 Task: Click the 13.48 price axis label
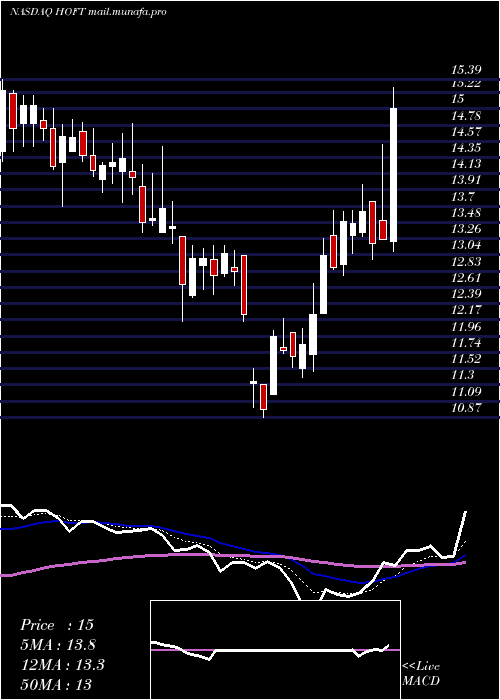tap(466, 212)
